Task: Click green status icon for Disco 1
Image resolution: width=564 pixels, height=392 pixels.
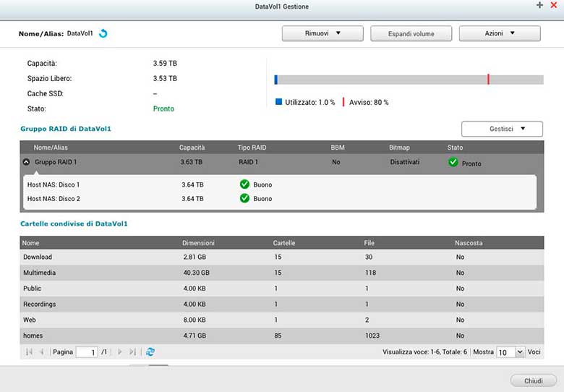Action: 244,184
